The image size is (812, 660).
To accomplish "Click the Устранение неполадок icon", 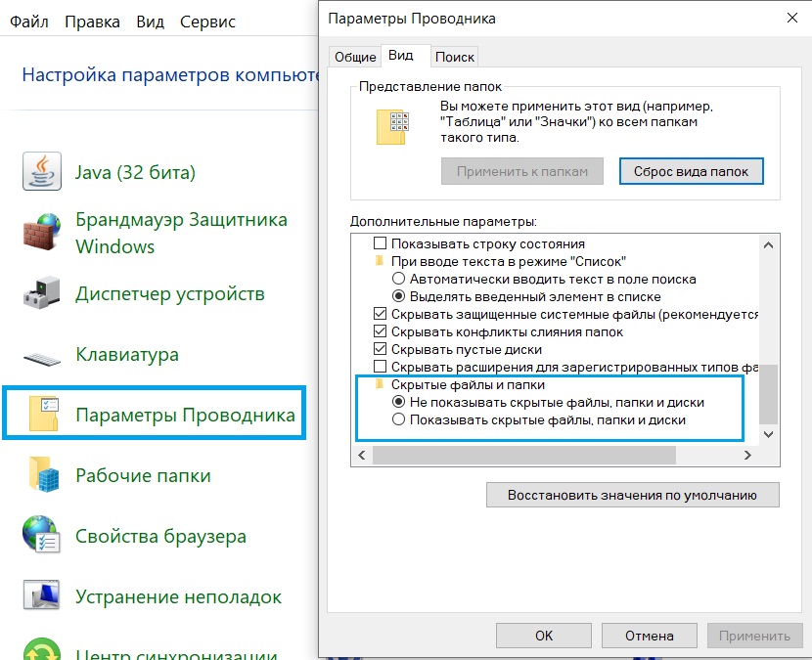I will [42, 594].
